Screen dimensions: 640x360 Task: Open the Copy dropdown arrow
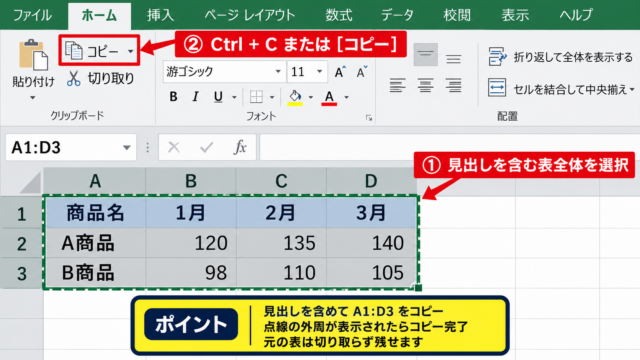pyautogui.click(x=130, y=51)
